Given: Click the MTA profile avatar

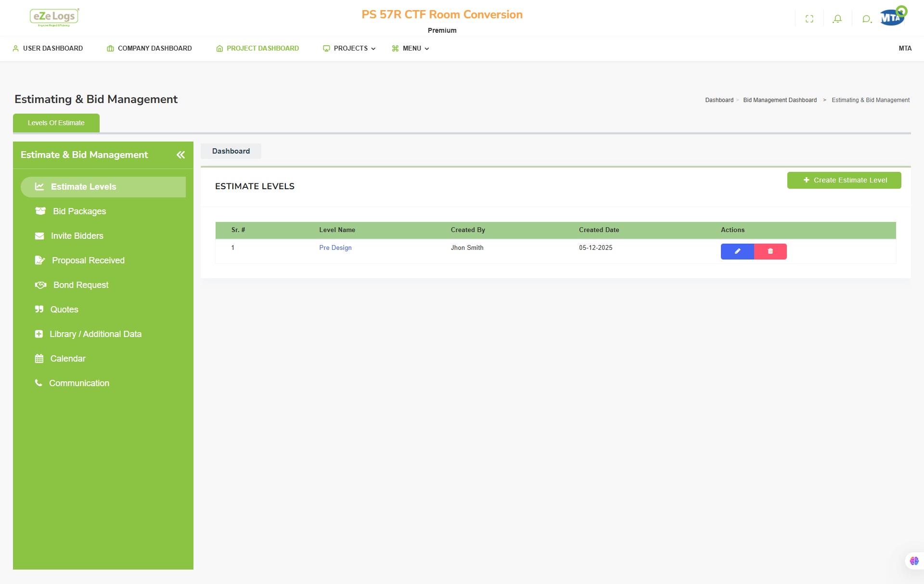Looking at the screenshot, I should pyautogui.click(x=893, y=16).
